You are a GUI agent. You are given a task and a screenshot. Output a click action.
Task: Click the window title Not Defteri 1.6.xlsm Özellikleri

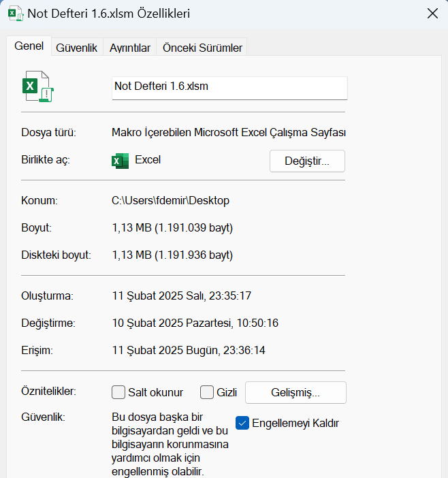pyautogui.click(x=109, y=14)
